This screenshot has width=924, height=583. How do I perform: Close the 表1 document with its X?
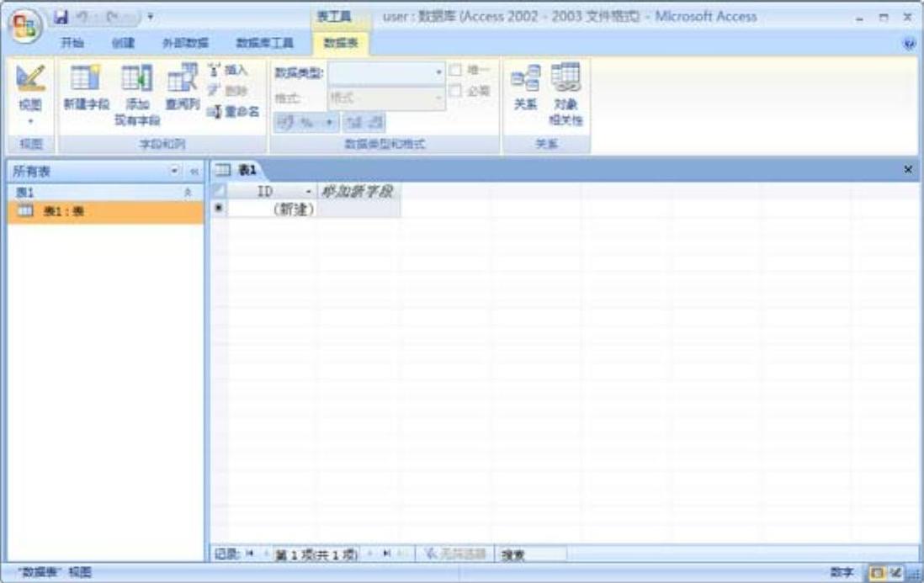point(908,170)
